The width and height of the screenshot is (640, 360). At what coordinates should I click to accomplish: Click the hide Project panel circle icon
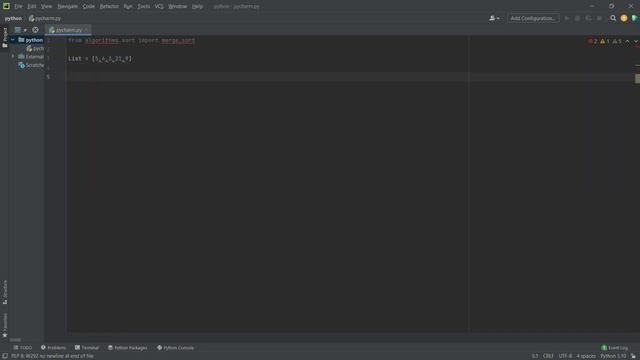(x=36, y=30)
